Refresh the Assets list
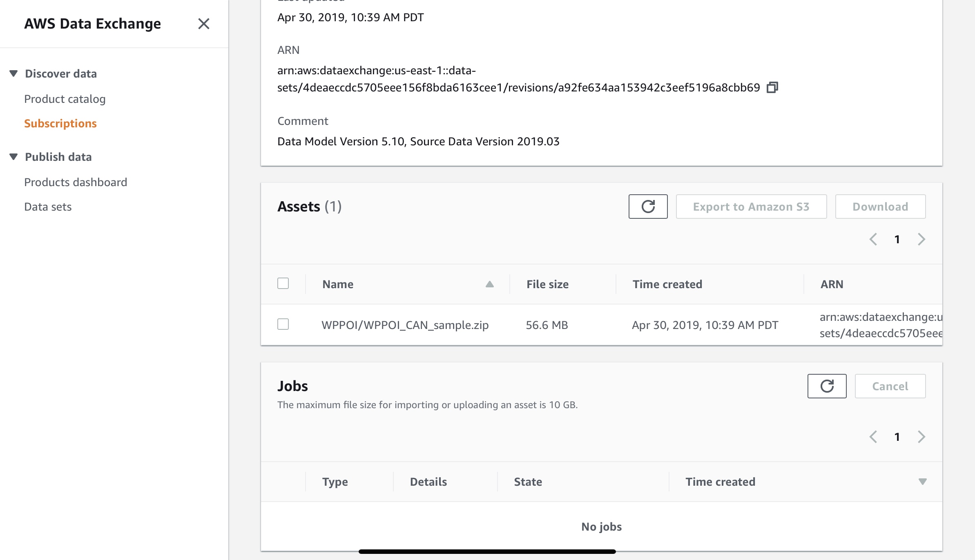Screen dimensions: 975x560 coord(648,207)
